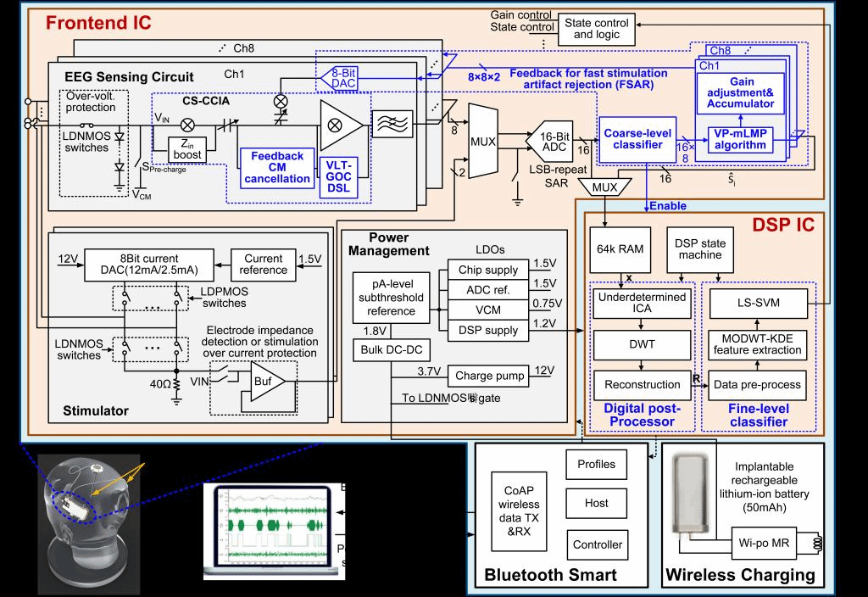Click the low-pass filter block with wavy lines

(x=392, y=124)
